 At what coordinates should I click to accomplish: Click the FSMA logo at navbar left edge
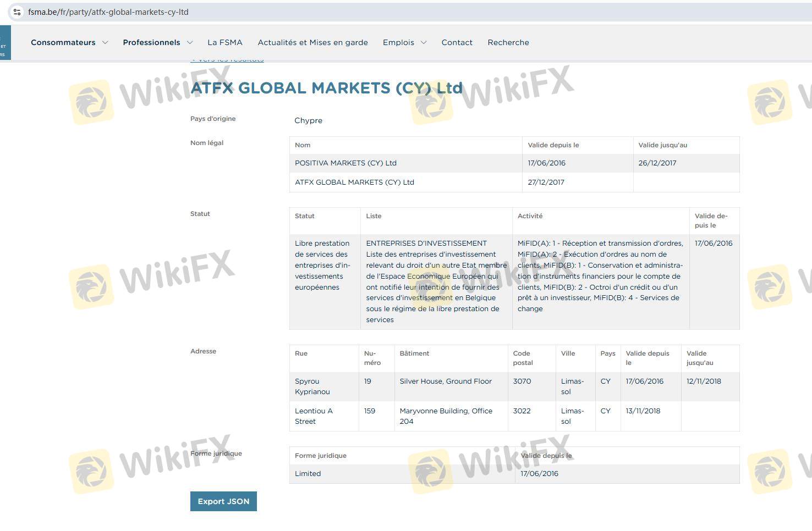4,43
